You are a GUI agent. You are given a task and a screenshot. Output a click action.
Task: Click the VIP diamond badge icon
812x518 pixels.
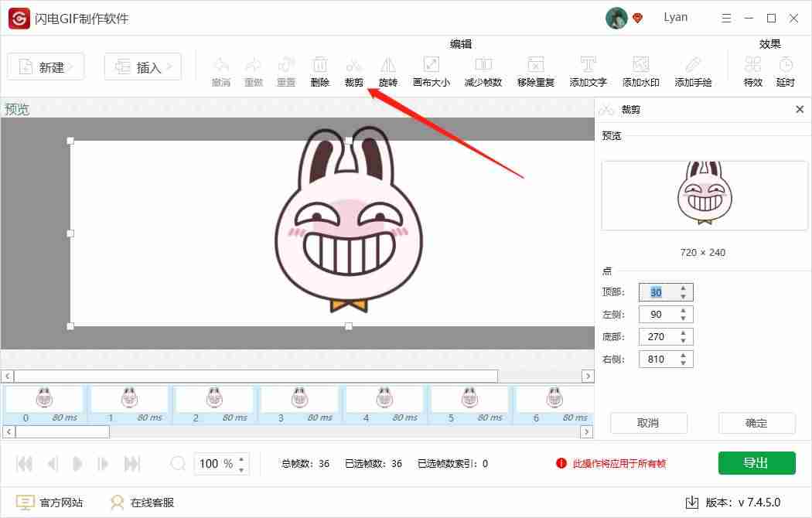[x=637, y=18]
